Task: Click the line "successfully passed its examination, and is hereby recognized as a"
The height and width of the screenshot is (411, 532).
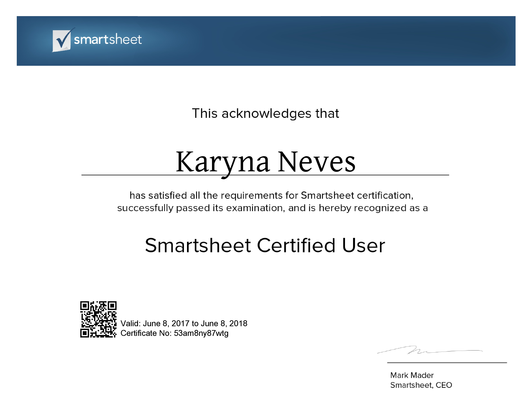Action: tap(272, 208)
